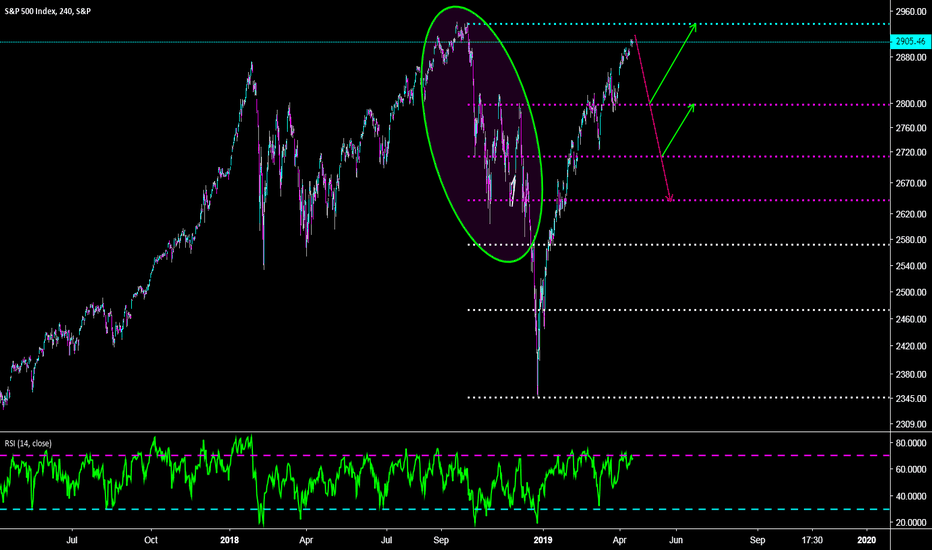Click the 2800.00 price axis label

click(x=911, y=103)
